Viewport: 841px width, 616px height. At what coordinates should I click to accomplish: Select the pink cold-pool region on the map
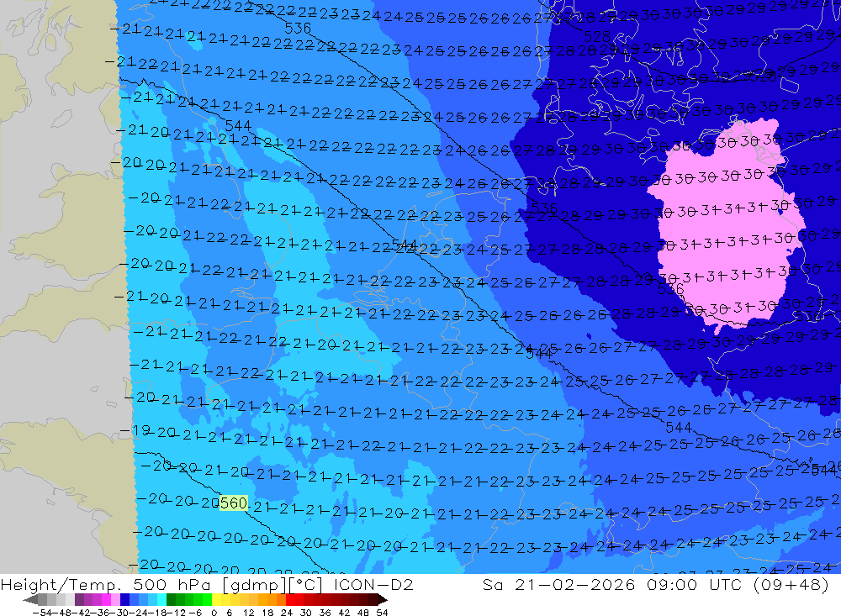pyautogui.click(x=727, y=225)
